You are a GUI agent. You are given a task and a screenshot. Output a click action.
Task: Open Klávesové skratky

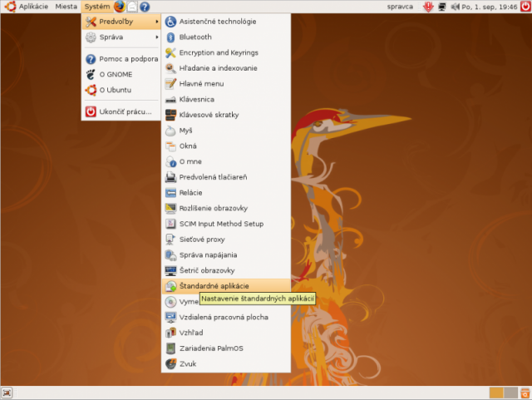click(x=226, y=115)
